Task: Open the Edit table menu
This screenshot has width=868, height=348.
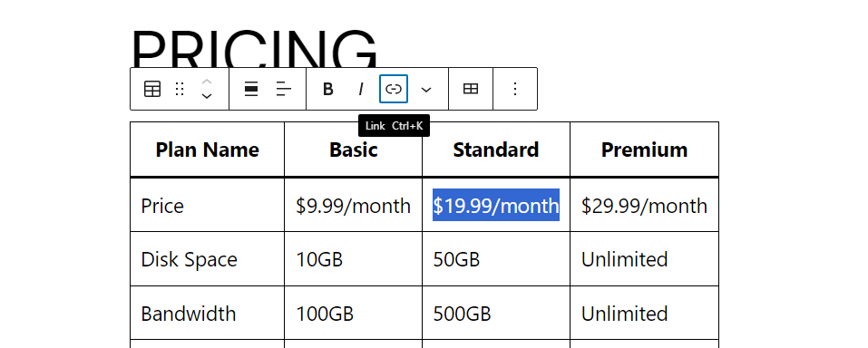Action: coord(471,89)
